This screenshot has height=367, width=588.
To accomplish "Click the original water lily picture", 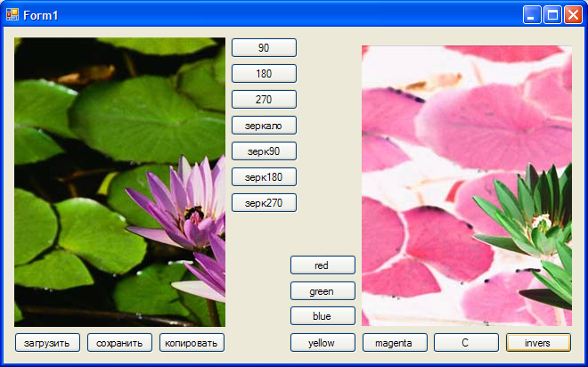I will 119,182.
